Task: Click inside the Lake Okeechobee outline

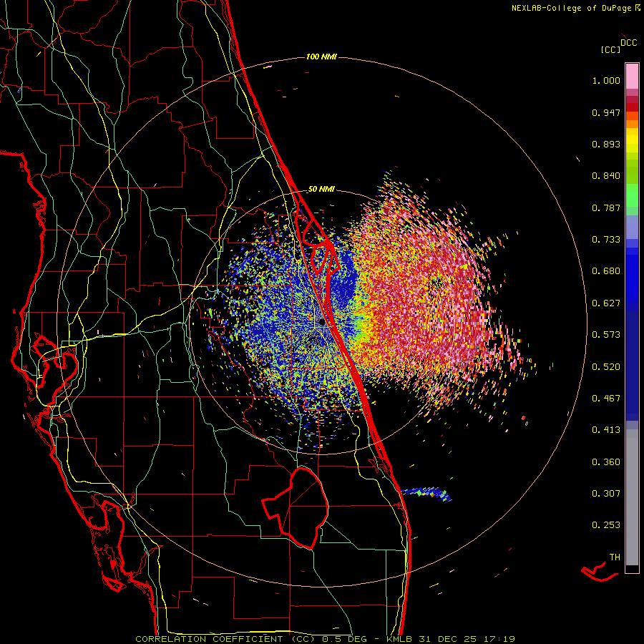Action: [304, 507]
